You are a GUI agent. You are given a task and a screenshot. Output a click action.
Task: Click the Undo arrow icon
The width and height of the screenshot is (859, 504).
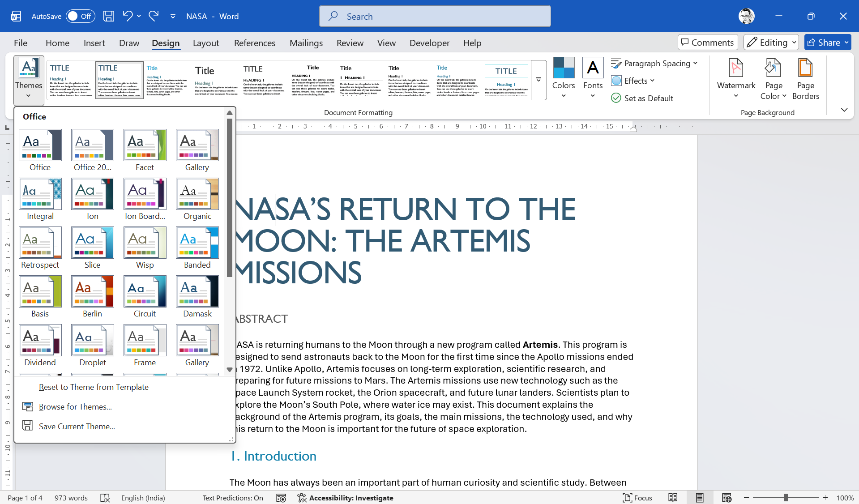[128, 16]
